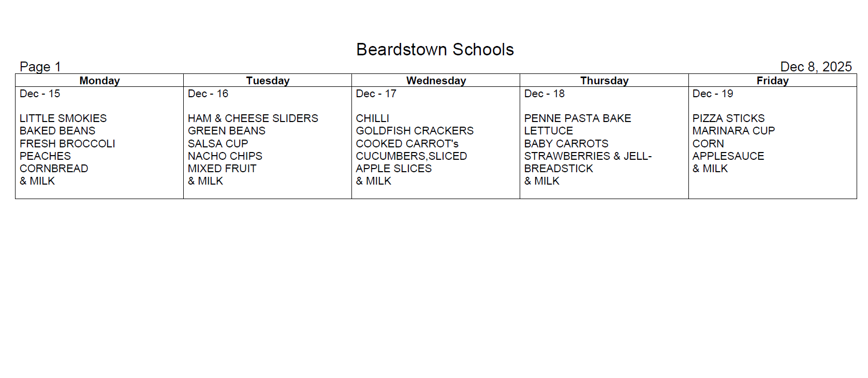Click the APPLESAUCE item on Friday
Viewport: 868px width, 378px height.
[x=728, y=156]
